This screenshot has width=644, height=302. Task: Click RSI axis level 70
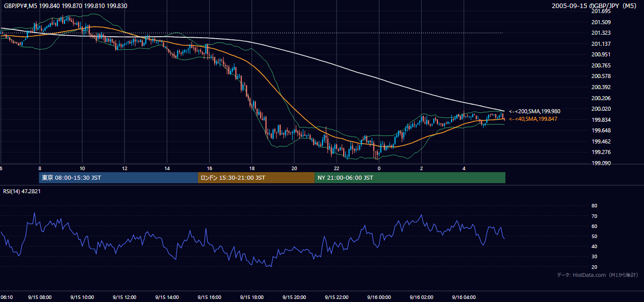pyautogui.click(x=594, y=216)
